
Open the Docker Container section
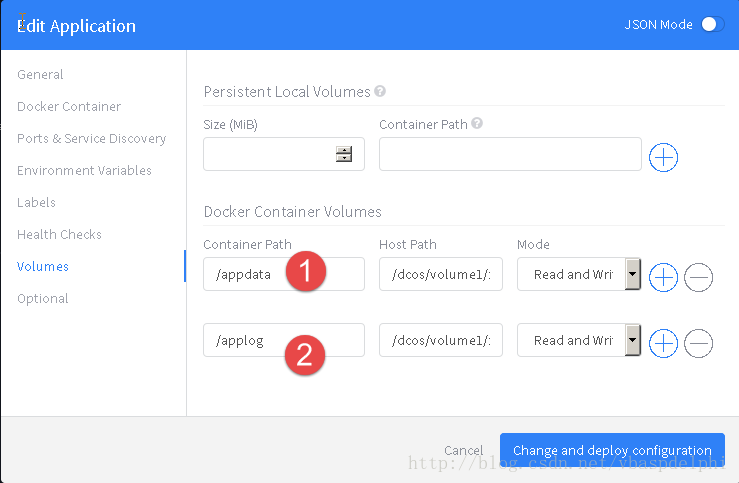coord(69,106)
